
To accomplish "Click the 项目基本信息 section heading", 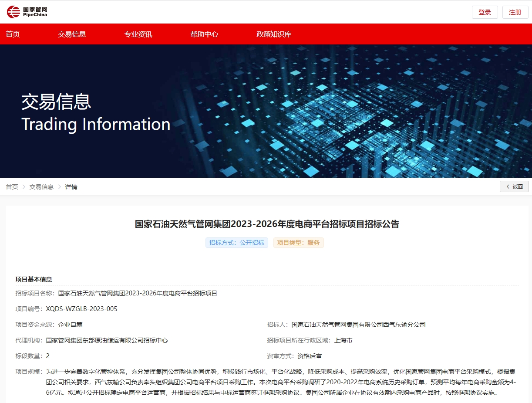I will 34,279.
